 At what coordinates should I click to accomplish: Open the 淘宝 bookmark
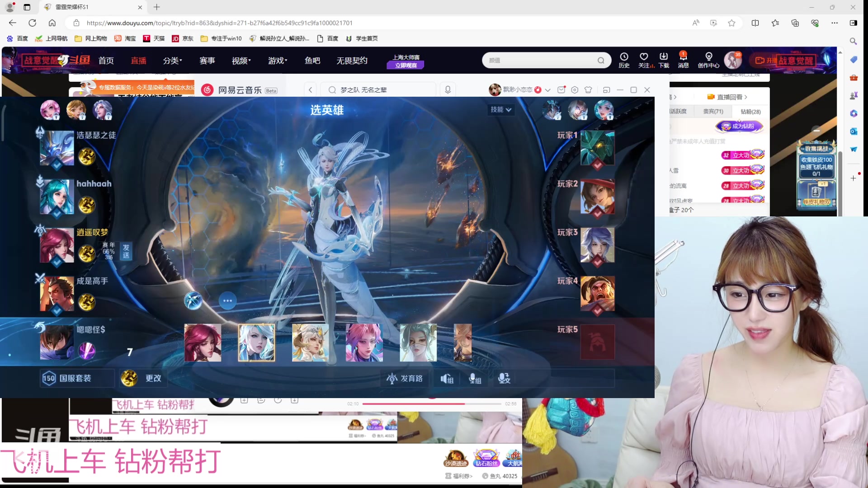click(125, 38)
